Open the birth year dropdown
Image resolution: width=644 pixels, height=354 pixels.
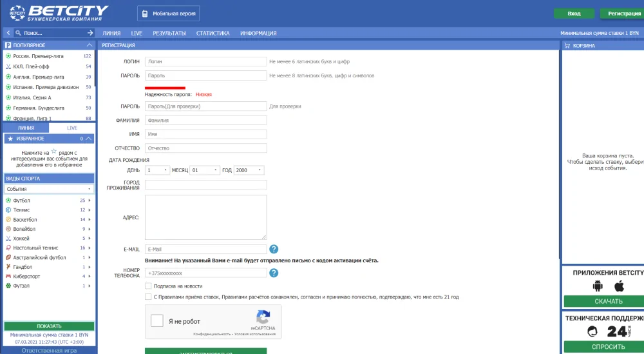coord(249,170)
